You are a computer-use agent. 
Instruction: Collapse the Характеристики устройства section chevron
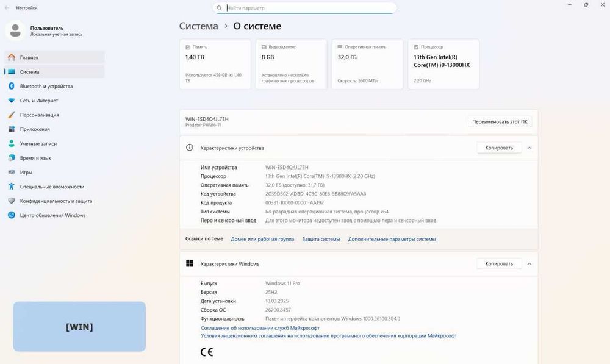[529, 148]
